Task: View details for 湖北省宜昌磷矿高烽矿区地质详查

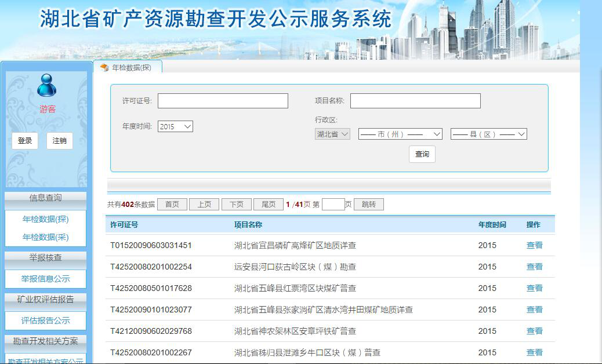Action: (x=534, y=245)
